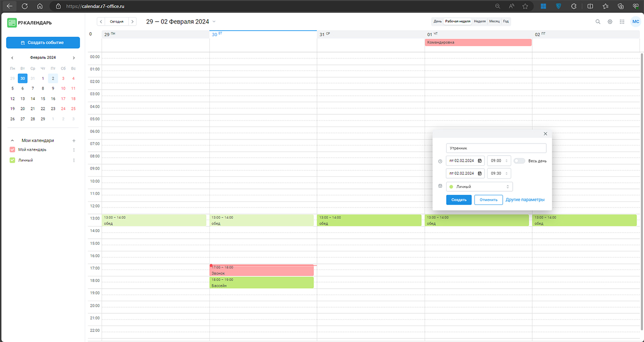
Task: Switch to День view tab
Action: 438,22
